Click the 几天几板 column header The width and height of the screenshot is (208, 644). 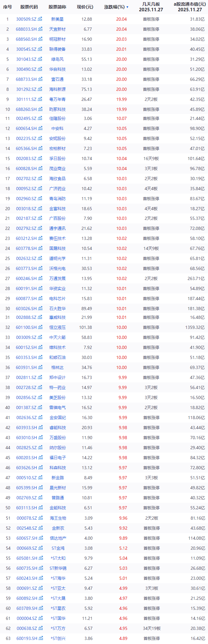click(x=151, y=7)
